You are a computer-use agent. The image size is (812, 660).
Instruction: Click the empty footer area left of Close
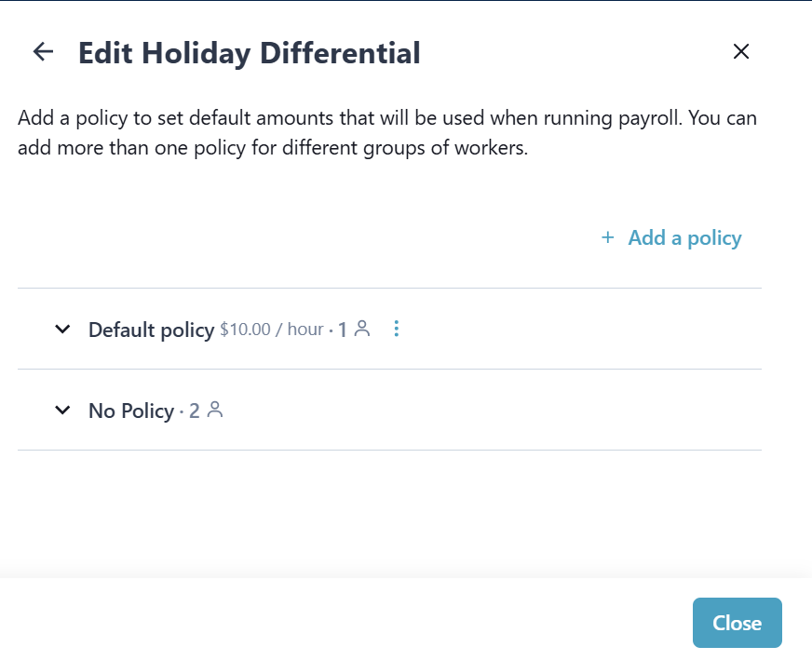click(x=345, y=622)
